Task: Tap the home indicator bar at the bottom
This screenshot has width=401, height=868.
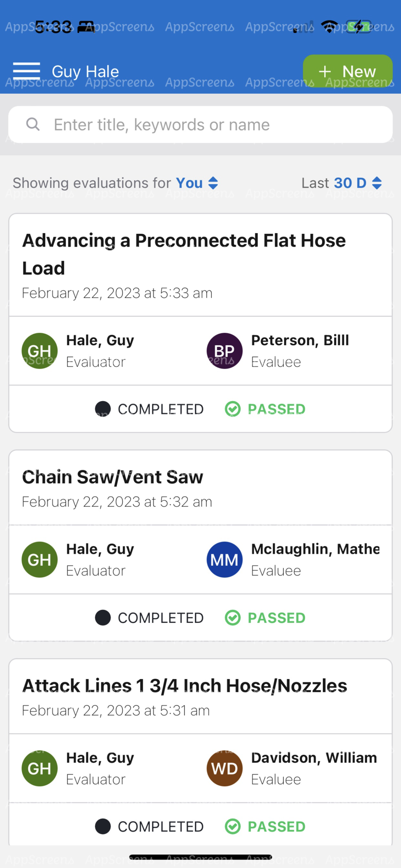Action: click(200, 857)
